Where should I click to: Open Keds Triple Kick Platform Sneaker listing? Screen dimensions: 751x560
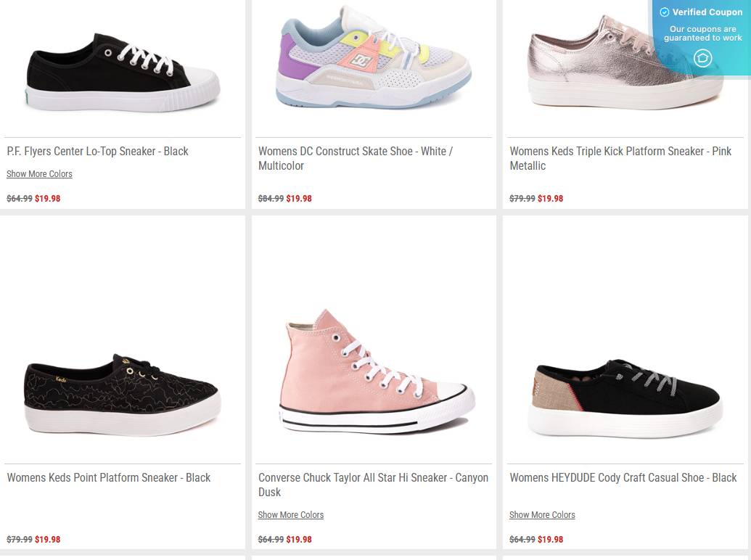(620, 158)
